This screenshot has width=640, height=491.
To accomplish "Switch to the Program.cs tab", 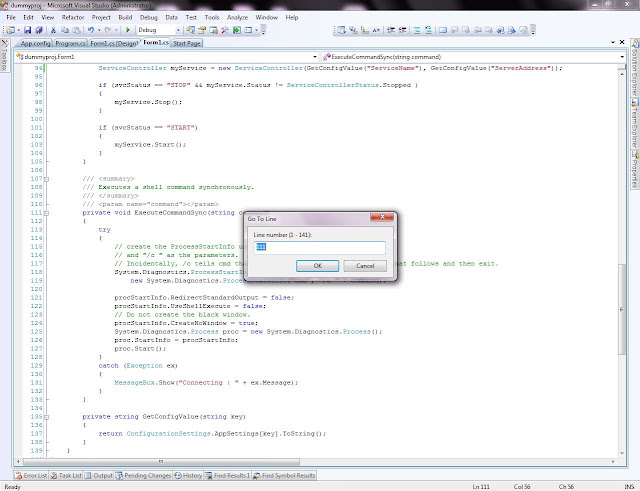I will click(x=70, y=43).
